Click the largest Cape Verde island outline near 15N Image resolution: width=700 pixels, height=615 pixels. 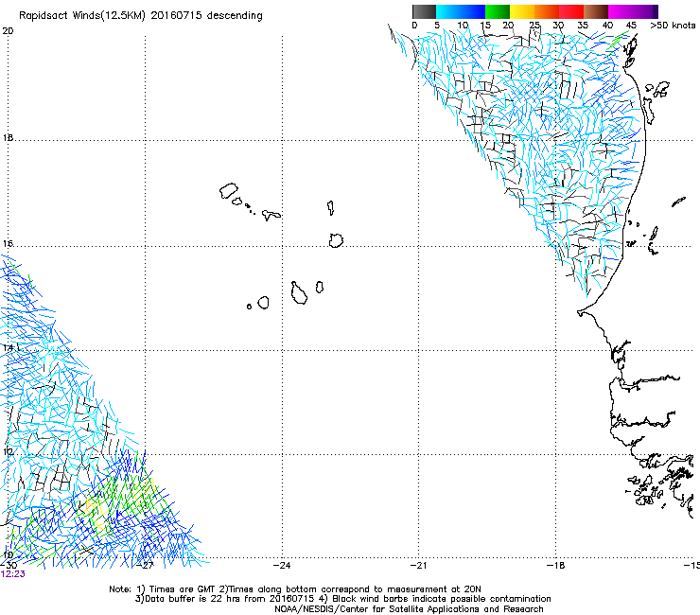pos(299,293)
